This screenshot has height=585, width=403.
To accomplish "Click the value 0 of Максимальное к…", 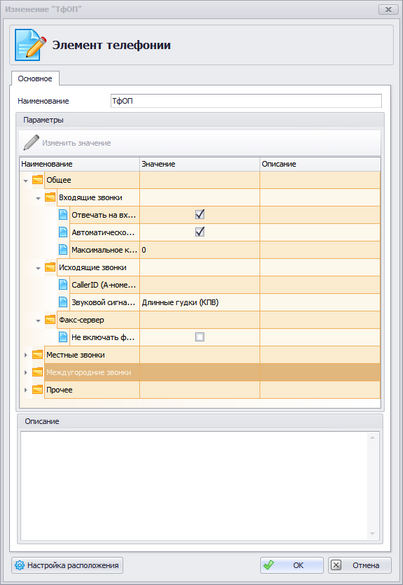I will 144,250.
